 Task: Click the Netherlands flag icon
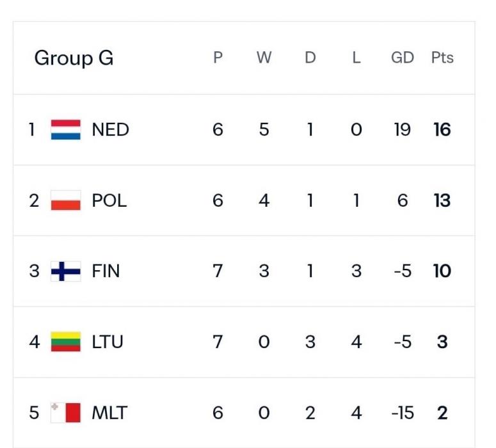pyautogui.click(x=66, y=130)
